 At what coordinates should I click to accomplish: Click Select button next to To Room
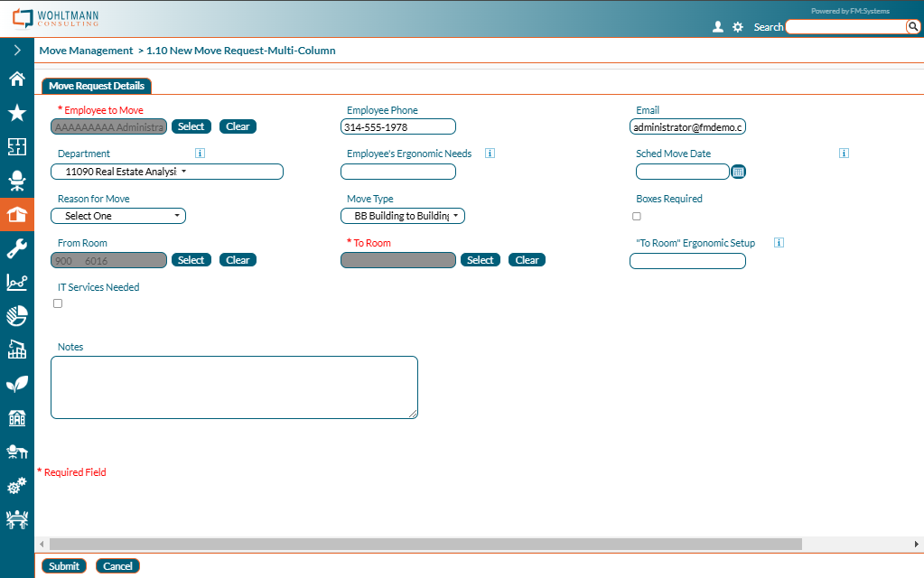pyautogui.click(x=481, y=260)
